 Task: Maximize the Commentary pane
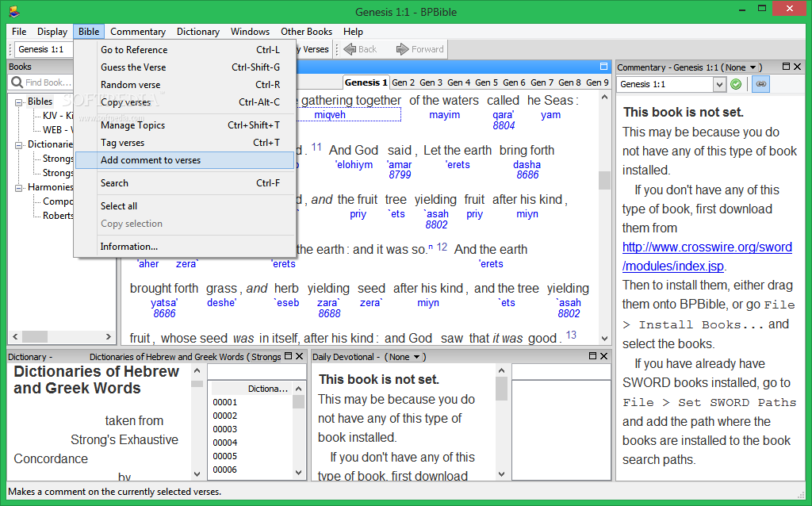[786, 67]
